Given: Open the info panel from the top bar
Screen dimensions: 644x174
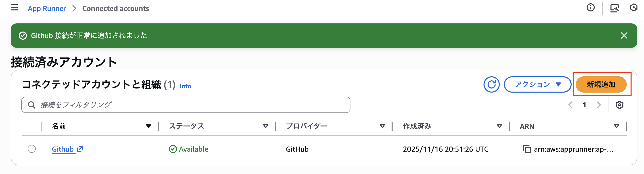Looking at the screenshot, I should pos(590,8).
